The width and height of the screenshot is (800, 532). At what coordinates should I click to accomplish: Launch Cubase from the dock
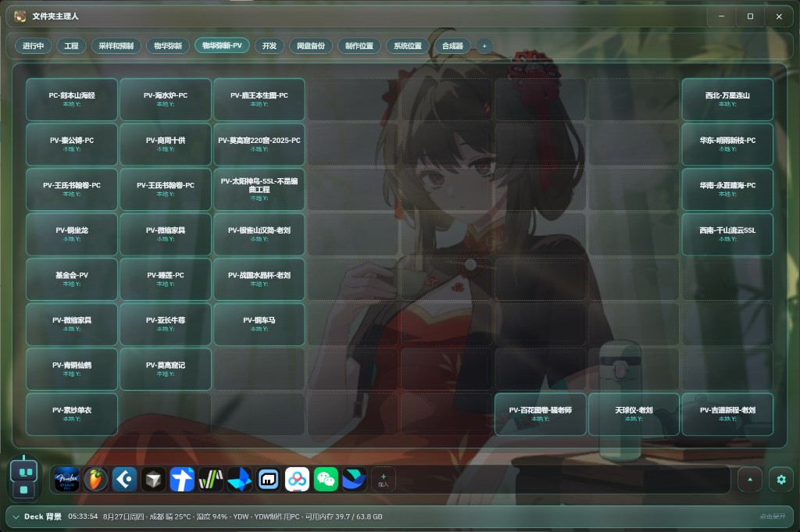click(x=124, y=480)
